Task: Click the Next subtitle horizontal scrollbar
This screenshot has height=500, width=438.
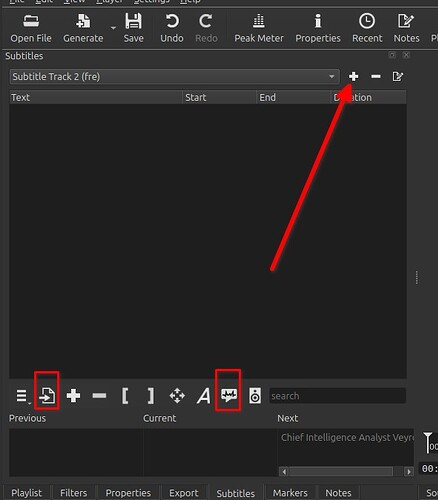Action: coord(345,471)
